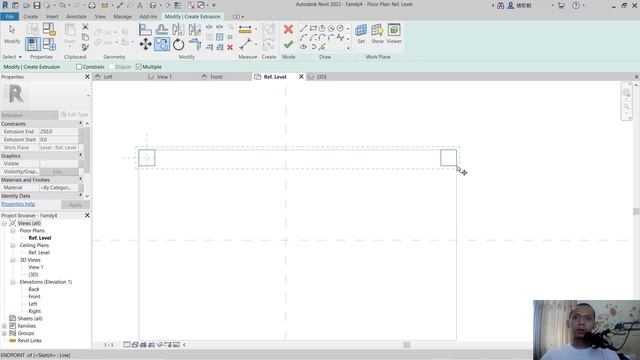
Task: Uncheck the Multiple checkbox
Action: tap(139, 67)
